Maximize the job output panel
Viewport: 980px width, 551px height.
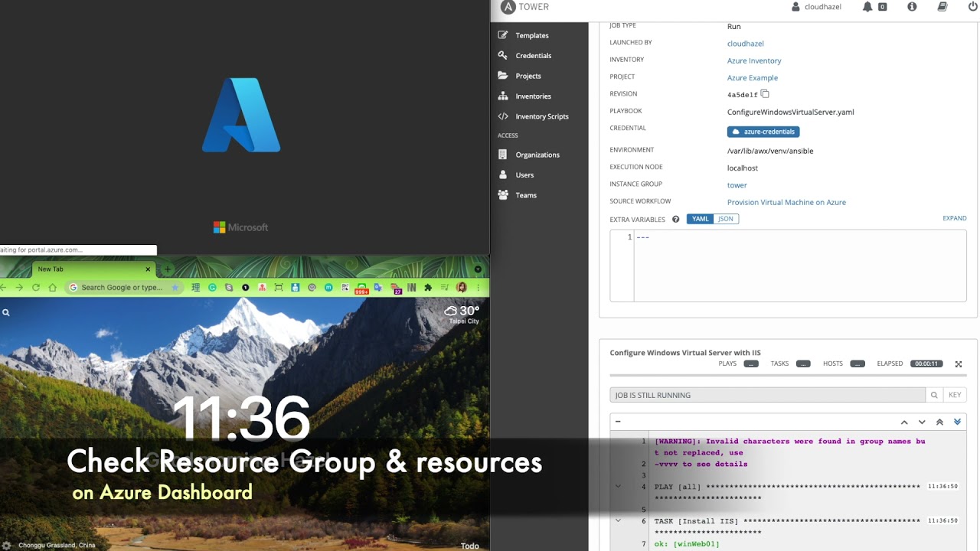point(959,364)
